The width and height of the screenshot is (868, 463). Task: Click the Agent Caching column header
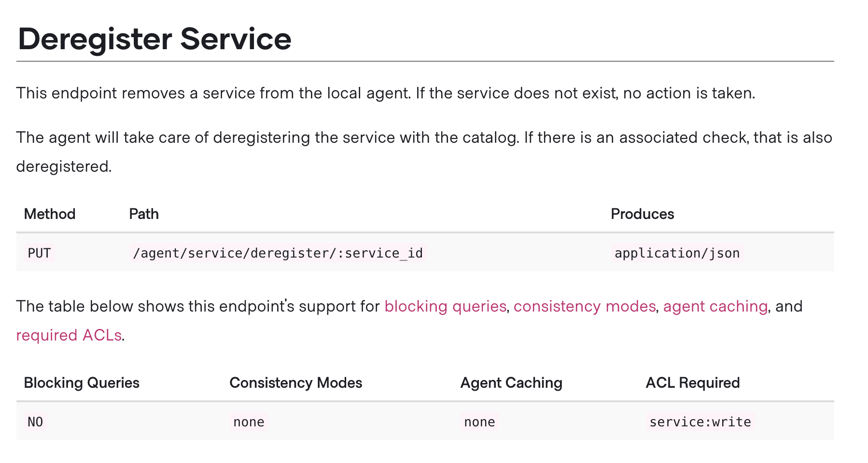[x=511, y=382]
